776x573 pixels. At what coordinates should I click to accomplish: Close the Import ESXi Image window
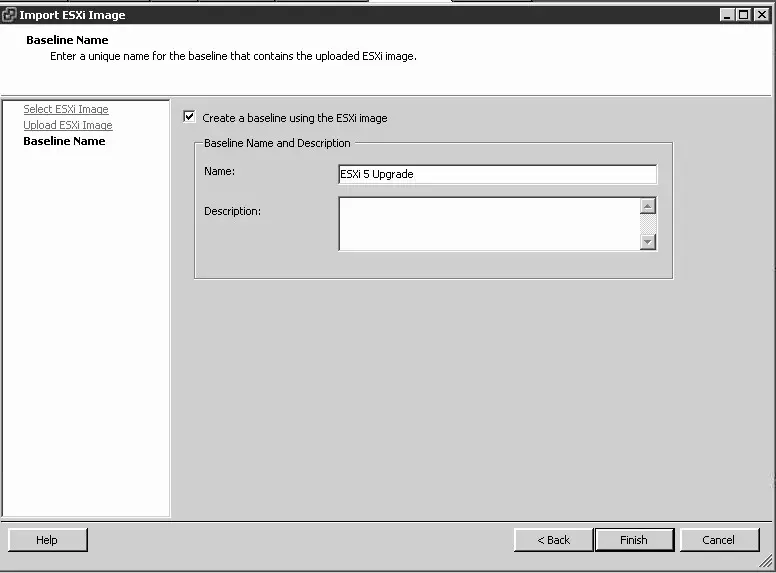[x=761, y=15]
